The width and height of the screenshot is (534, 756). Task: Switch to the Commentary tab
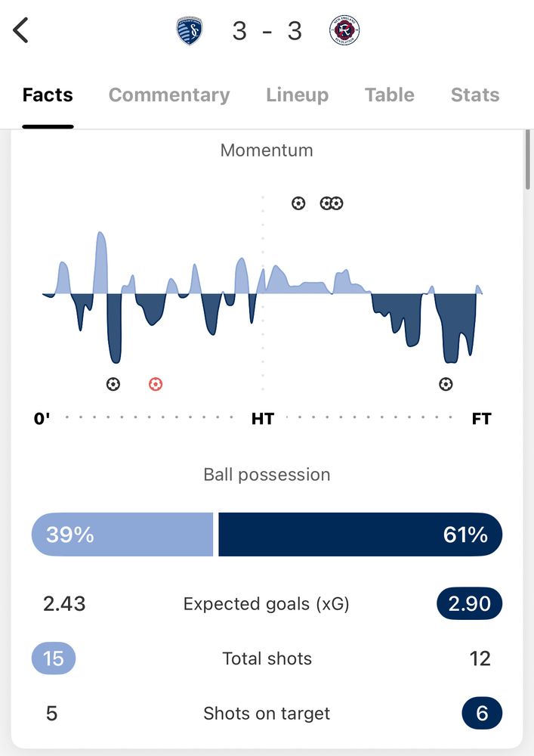[x=169, y=95]
